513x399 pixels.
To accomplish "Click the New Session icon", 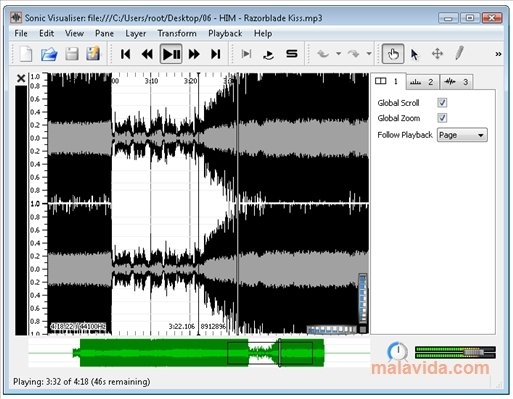I will pyautogui.click(x=26, y=54).
